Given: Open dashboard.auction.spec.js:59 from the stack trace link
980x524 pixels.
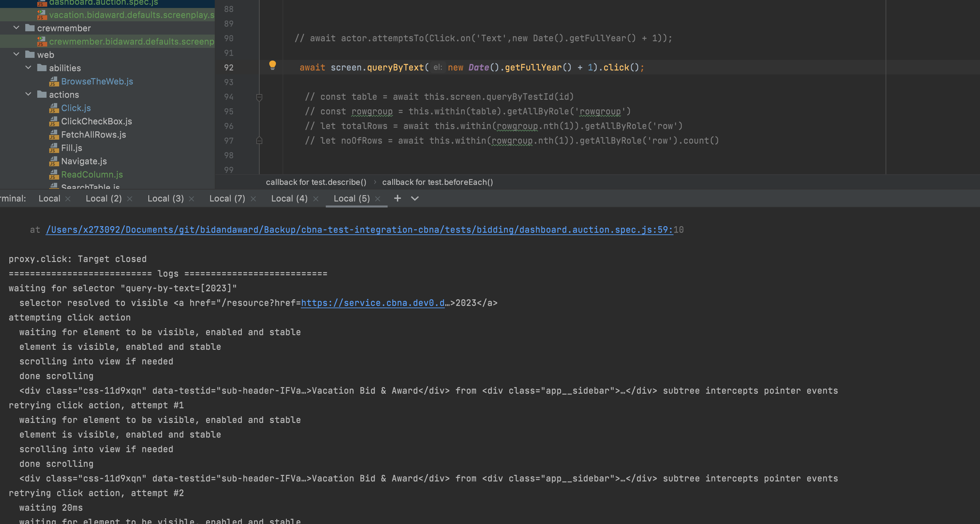Looking at the screenshot, I should click(358, 229).
